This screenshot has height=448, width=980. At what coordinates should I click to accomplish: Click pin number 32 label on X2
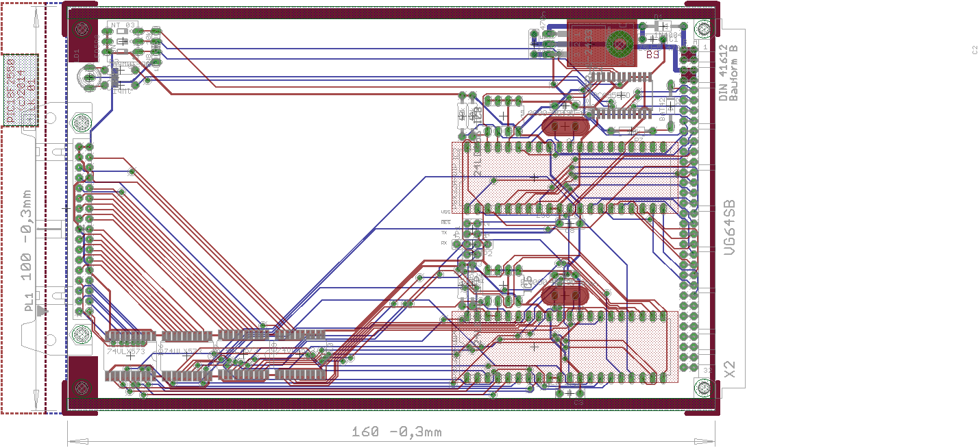(708, 369)
